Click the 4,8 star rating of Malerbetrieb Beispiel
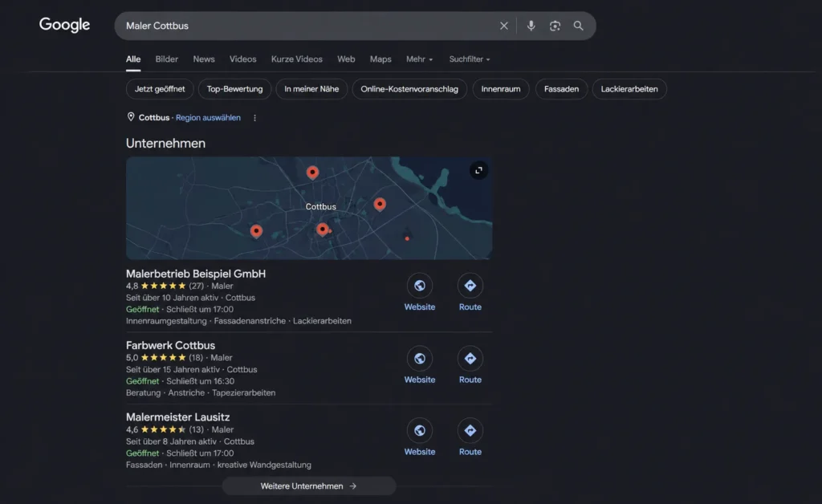 (165, 286)
